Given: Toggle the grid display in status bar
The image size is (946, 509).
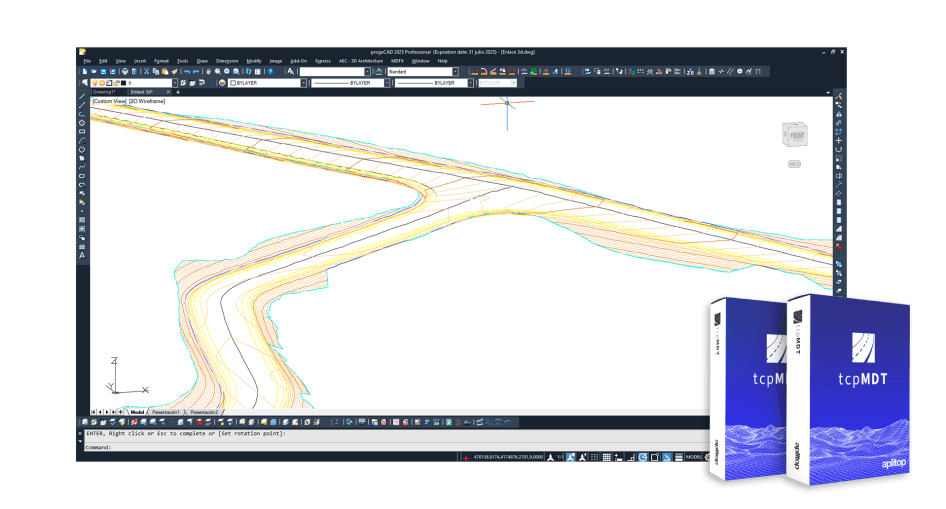Looking at the screenshot, I should 596,457.
